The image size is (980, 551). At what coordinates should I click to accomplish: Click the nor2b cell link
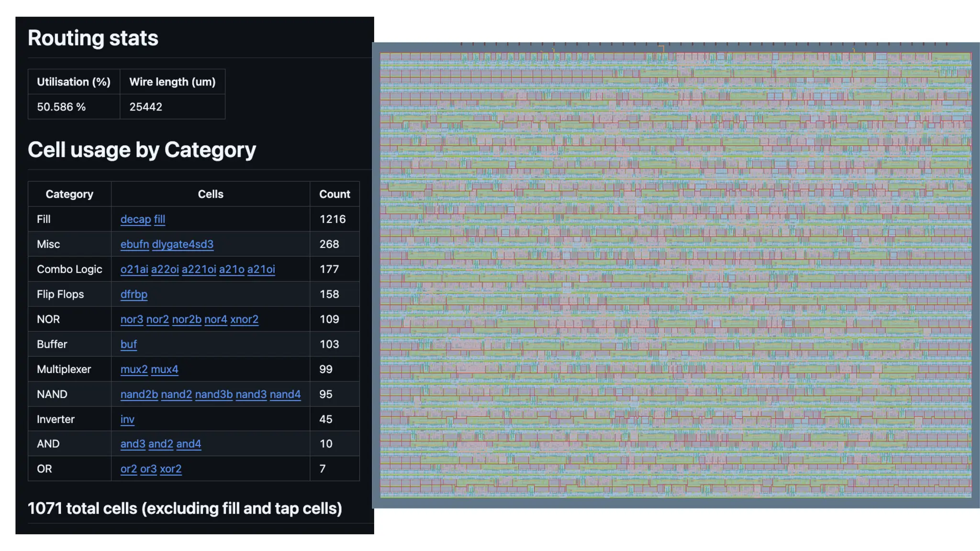click(186, 319)
